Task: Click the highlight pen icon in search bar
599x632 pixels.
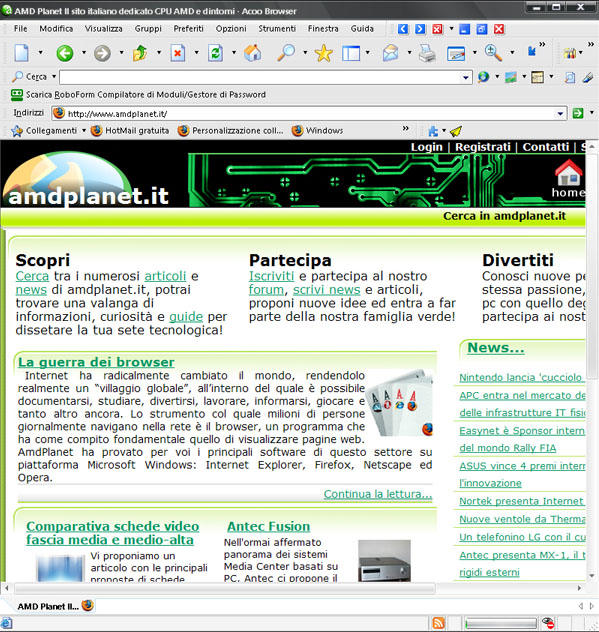Action: click(588, 77)
